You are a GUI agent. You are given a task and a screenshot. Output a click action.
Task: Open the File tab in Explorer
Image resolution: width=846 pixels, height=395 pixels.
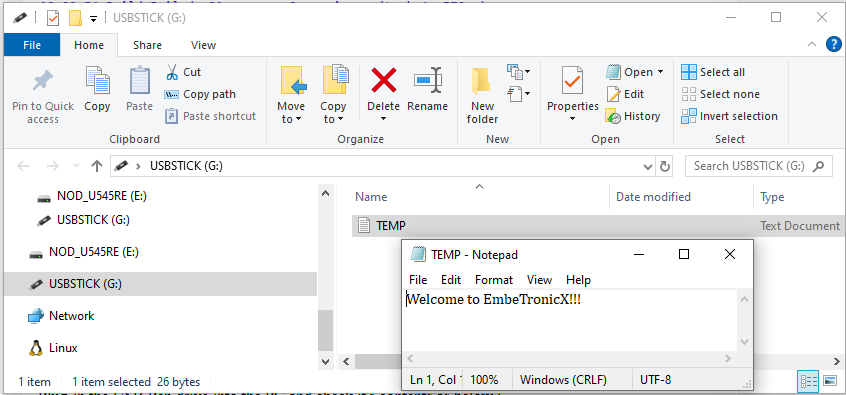[x=32, y=45]
